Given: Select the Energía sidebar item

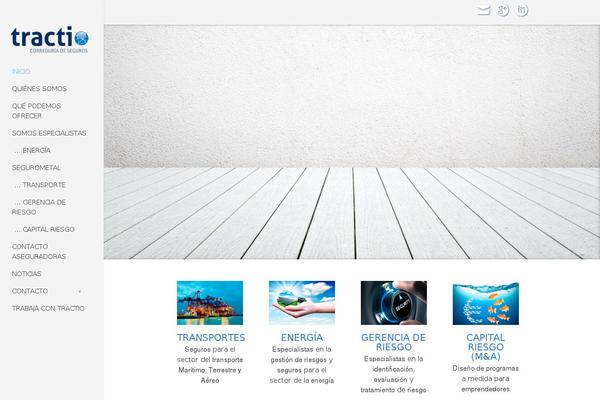Looking at the screenshot, I should coord(32,150).
